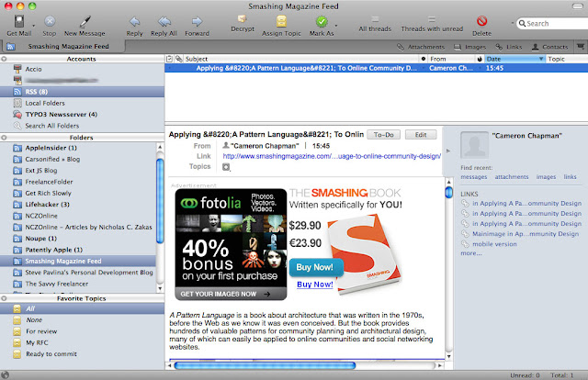Open the Noupe (1) feed folder
Image resolution: width=588 pixels, height=380 pixels.
pos(78,239)
